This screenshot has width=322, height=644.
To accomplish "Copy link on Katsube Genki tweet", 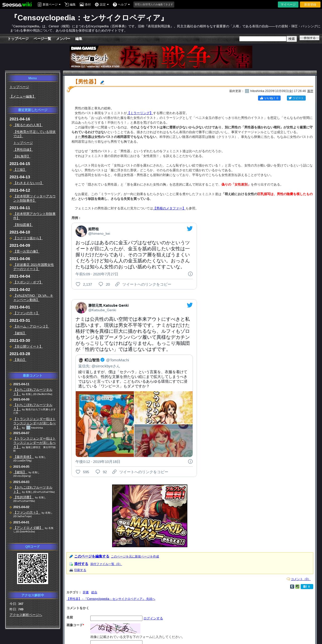I will (x=140, y=472).
